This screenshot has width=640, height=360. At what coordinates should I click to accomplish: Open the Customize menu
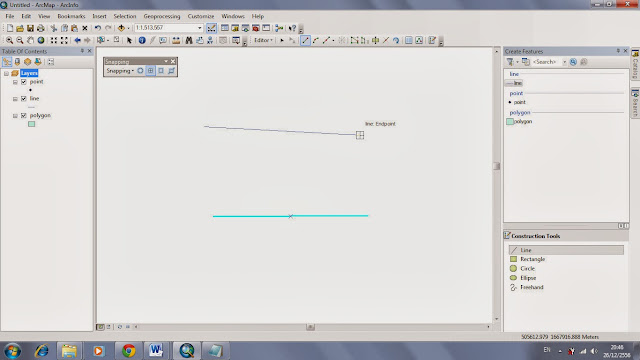point(201,16)
